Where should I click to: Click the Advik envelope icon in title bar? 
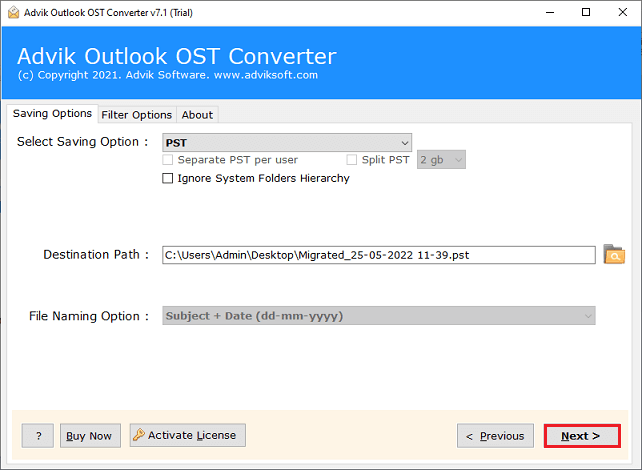pos(13,12)
